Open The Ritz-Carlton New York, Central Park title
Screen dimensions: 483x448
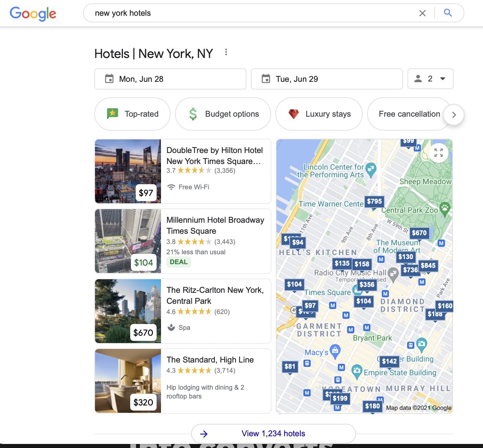(215, 295)
